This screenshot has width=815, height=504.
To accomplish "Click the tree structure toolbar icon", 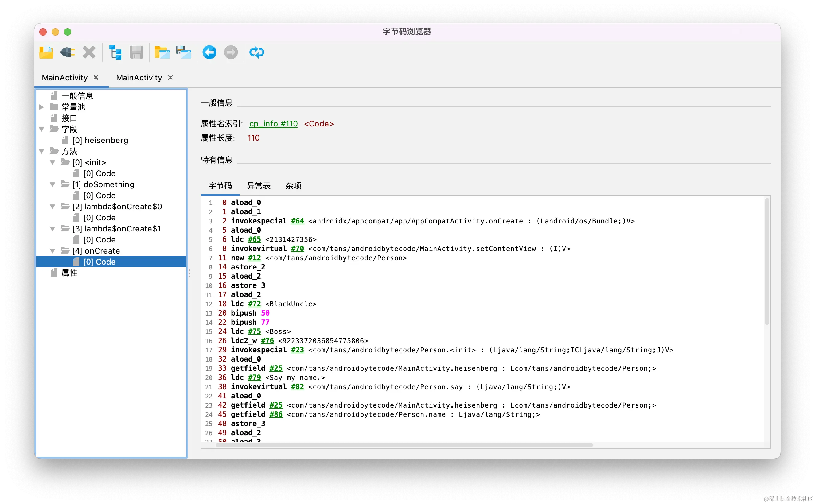I will pyautogui.click(x=115, y=52).
